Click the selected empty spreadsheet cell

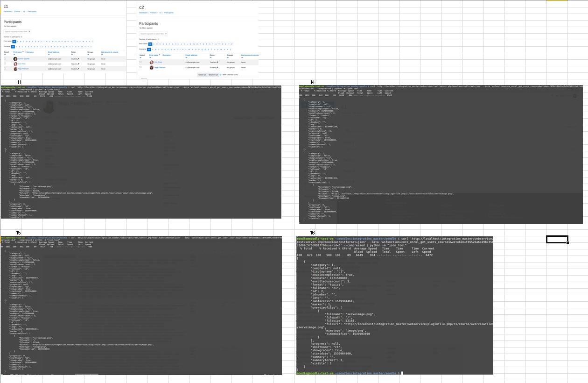click(557, 240)
